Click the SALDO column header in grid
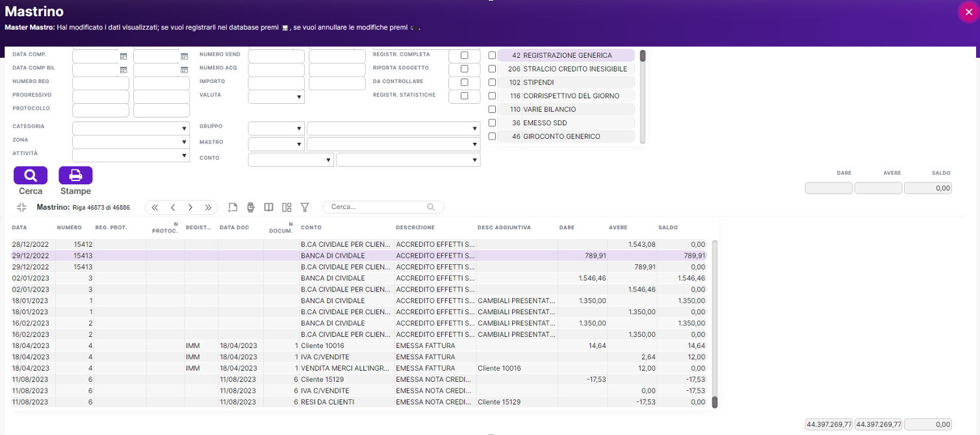 [668, 228]
